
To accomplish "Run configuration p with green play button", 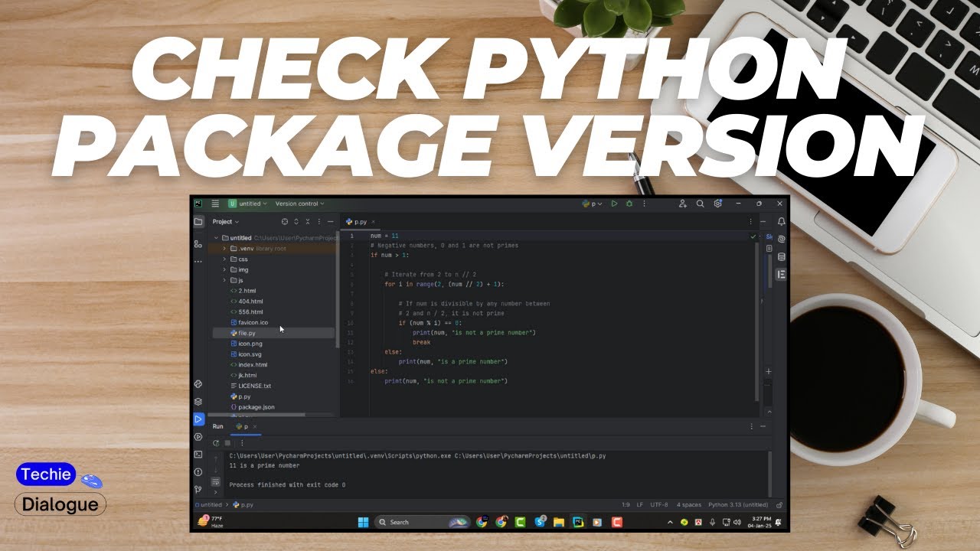I will coord(614,204).
